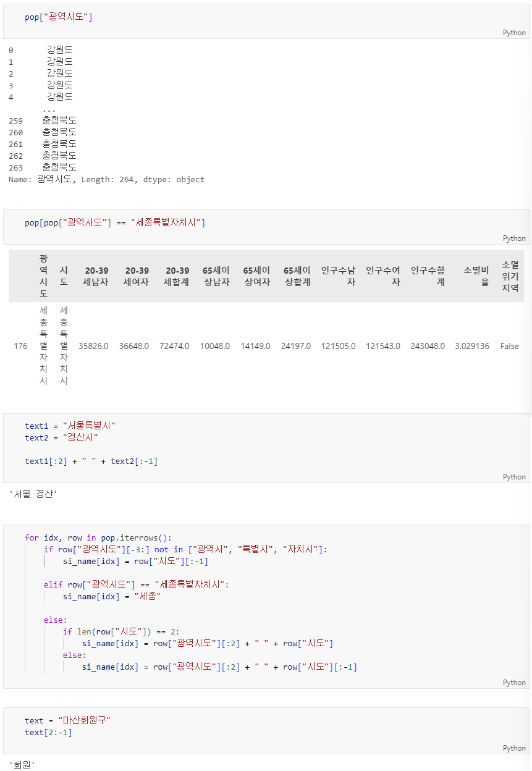Click the '20-39세여자' column header
532x771 pixels.
pyautogui.click(x=137, y=276)
